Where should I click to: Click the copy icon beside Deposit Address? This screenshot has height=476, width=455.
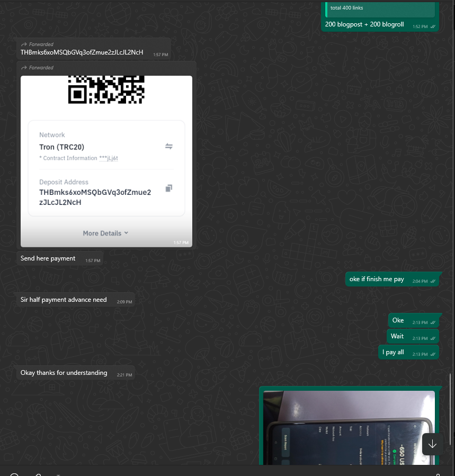click(x=168, y=188)
